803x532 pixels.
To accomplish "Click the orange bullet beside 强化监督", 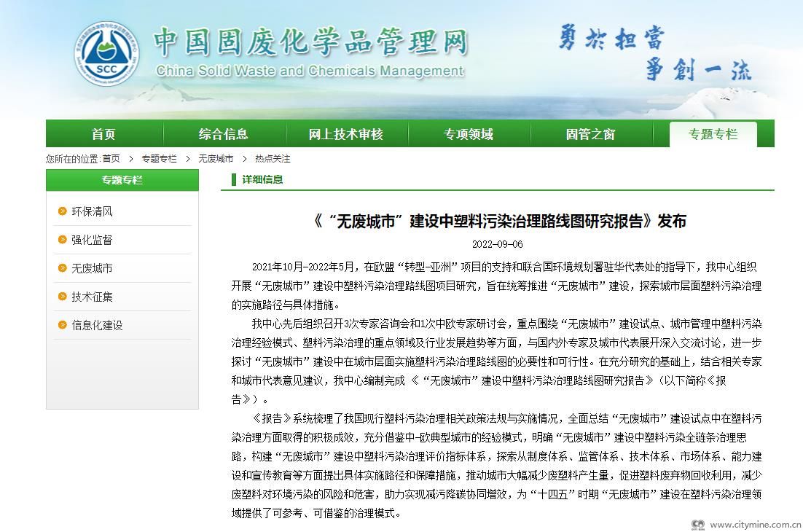I will (x=63, y=239).
